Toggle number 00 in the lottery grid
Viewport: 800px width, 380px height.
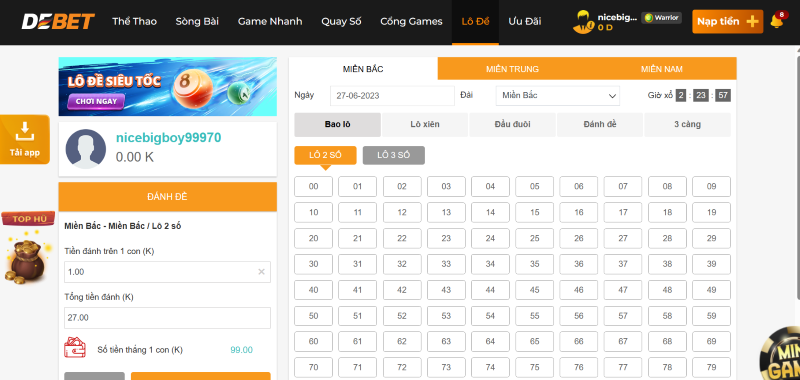pos(313,187)
